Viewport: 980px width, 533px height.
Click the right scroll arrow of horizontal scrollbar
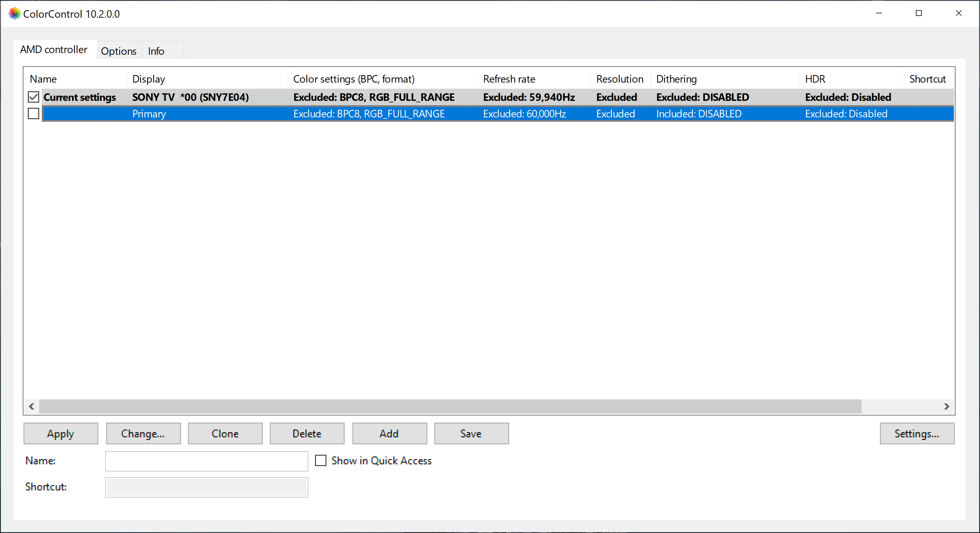(946, 406)
